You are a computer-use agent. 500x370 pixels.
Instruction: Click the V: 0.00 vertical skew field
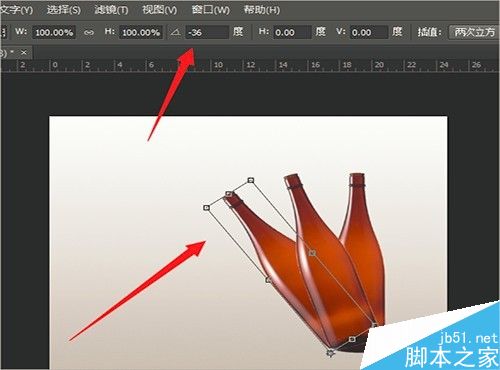[369, 32]
